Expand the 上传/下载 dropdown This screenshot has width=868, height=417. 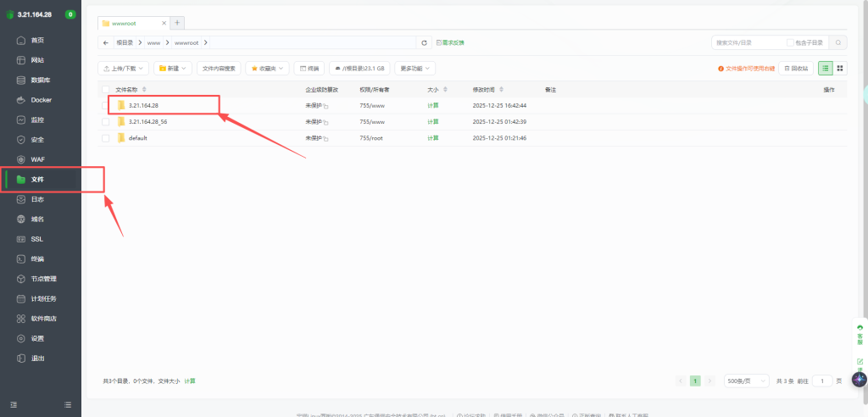click(124, 68)
